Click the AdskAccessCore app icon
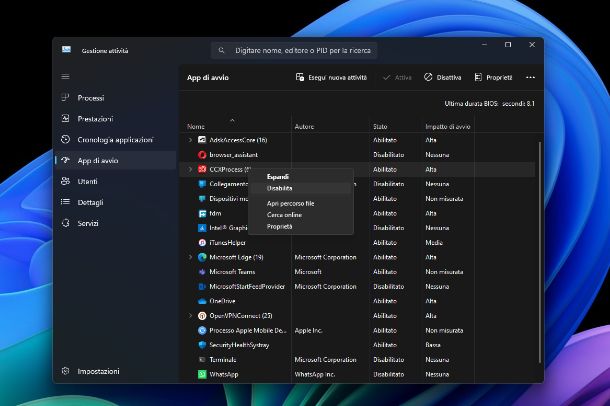 click(202, 140)
